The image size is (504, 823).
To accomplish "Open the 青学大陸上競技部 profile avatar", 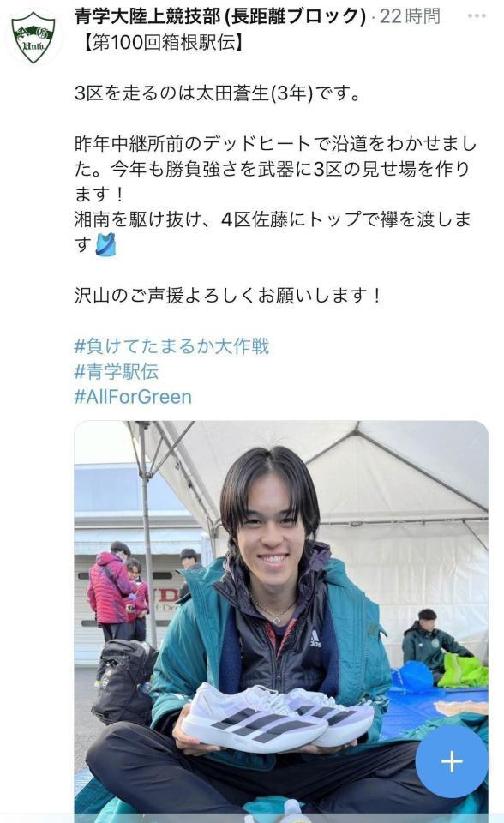I will tap(34, 37).
